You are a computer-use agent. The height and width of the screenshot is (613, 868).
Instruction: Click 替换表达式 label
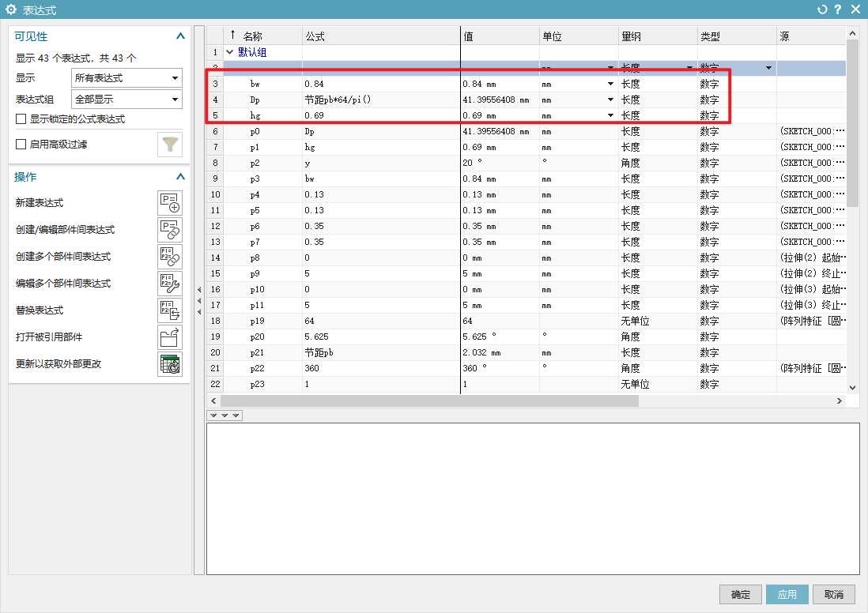click(40, 310)
